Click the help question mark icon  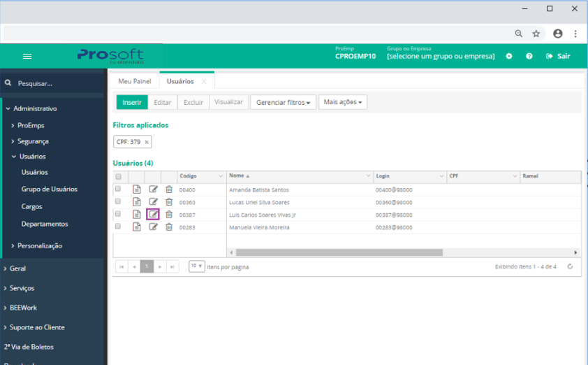[x=529, y=56]
